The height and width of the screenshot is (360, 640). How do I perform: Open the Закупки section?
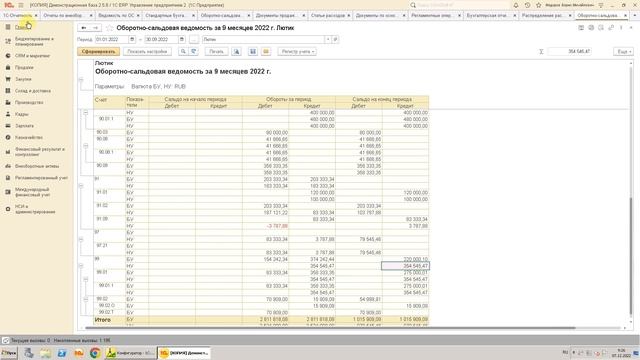23,79
